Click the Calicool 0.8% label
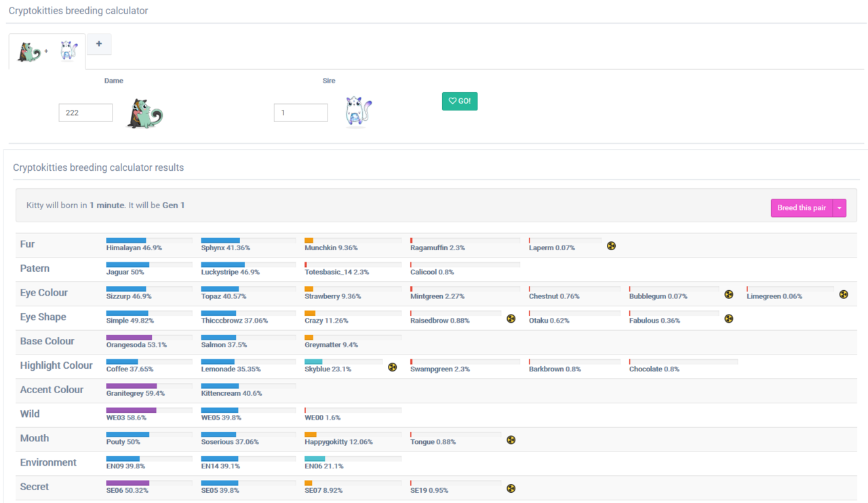This screenshot has width=868, height=503. tap(432, 273)
